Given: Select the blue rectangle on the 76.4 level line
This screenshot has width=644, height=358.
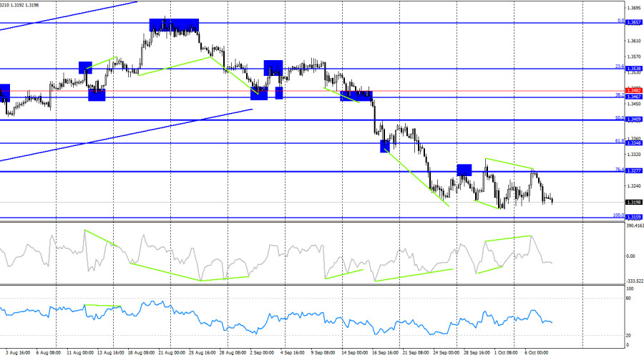Looking at the screenshot, I should [464, 170].
